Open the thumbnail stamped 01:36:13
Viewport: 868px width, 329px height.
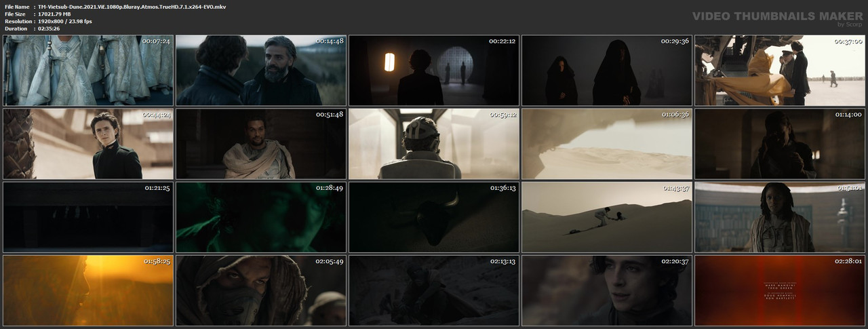point(434,217)
